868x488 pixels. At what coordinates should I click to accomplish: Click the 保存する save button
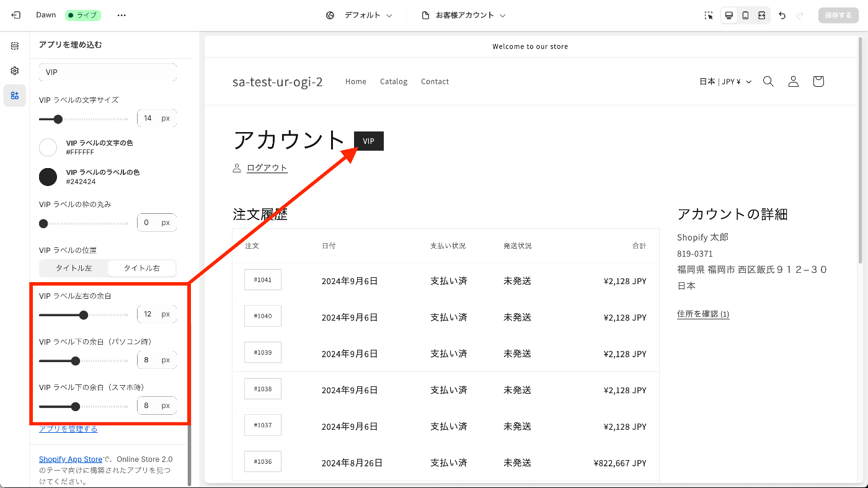click(x=838, y=16)
